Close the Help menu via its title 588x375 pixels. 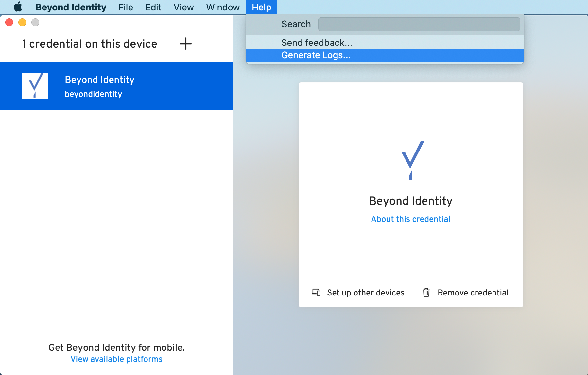click(x=261, y=7)
